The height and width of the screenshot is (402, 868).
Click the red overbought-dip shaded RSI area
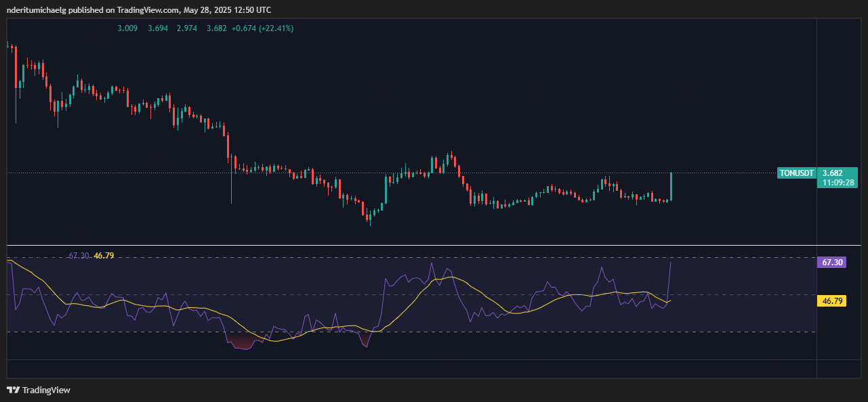241,342
